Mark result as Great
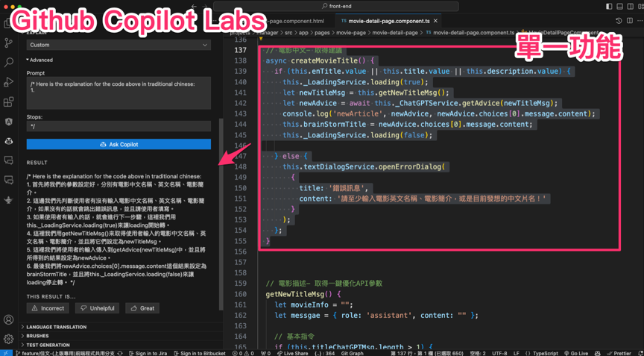Screen dimensions: 644x356 pyautogui.click(x=142, y=308)
